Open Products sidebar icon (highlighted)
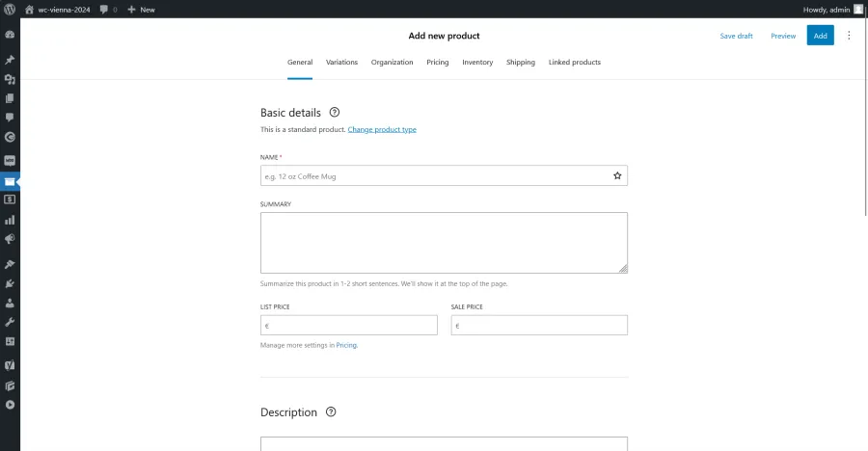 click(x=10, y=181)
